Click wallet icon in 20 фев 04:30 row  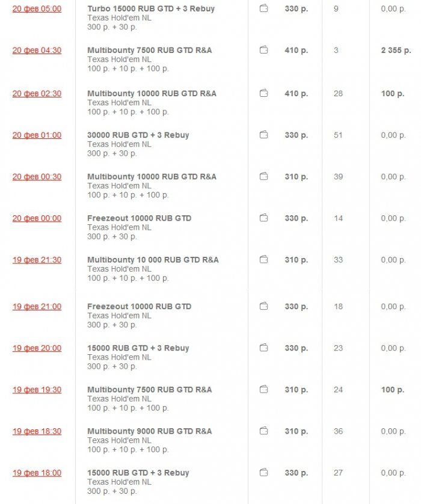263,51
